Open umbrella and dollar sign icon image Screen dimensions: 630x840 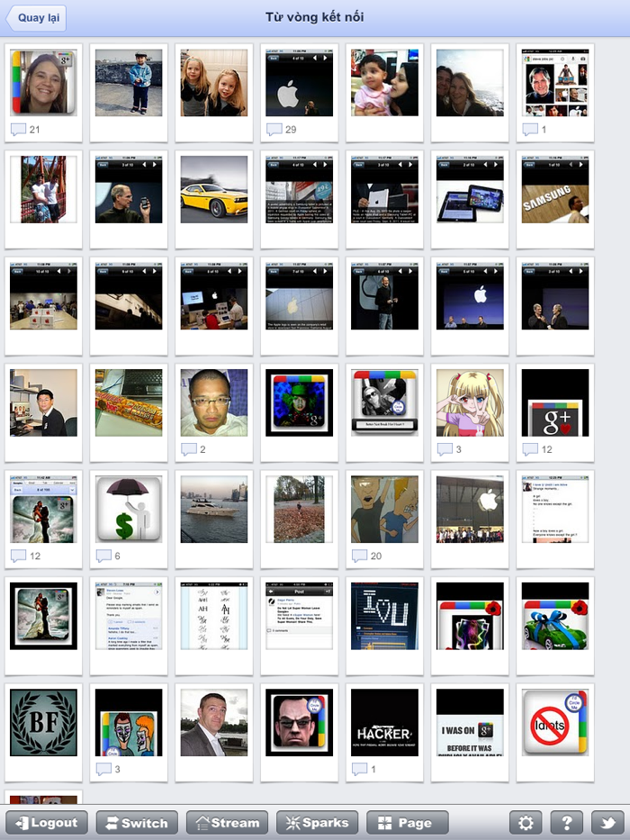(129, 509)
